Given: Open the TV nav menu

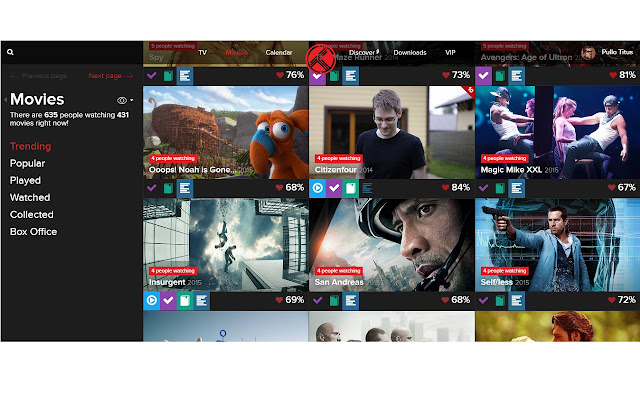Looking at the screenshot, I should [x=202, y=53].
